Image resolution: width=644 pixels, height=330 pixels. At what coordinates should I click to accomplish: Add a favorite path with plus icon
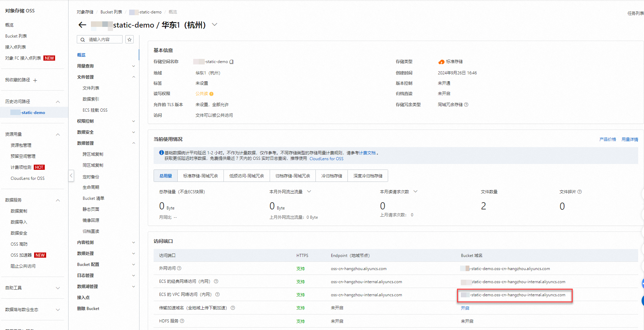point(35,80)
